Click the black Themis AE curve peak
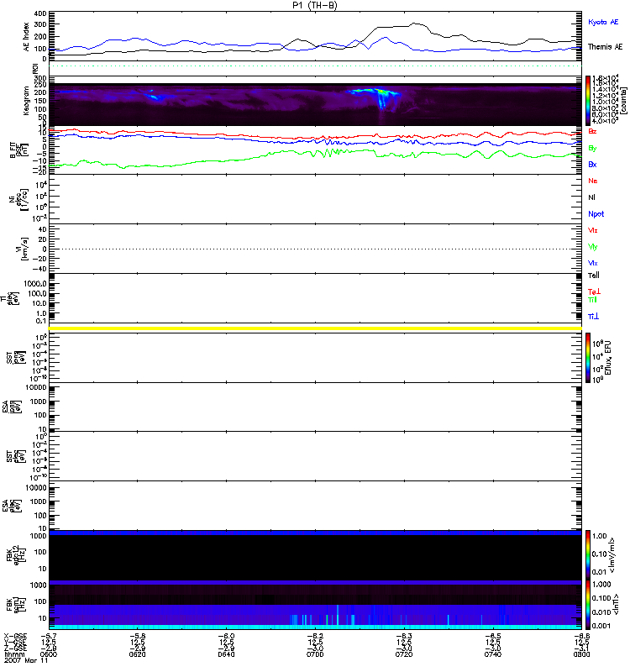The height and width of the screenshot is (672, 630). tap(413, 24)
